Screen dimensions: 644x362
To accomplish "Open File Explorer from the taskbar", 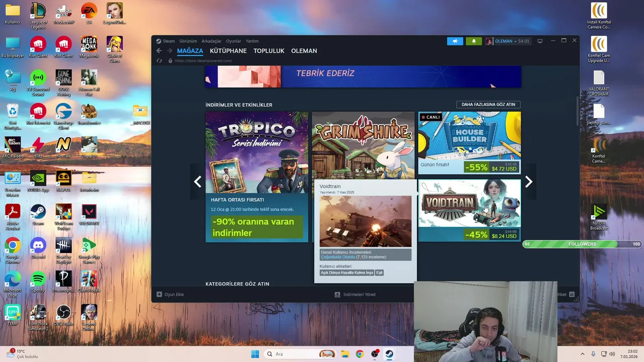I will [x=345, y=354].
